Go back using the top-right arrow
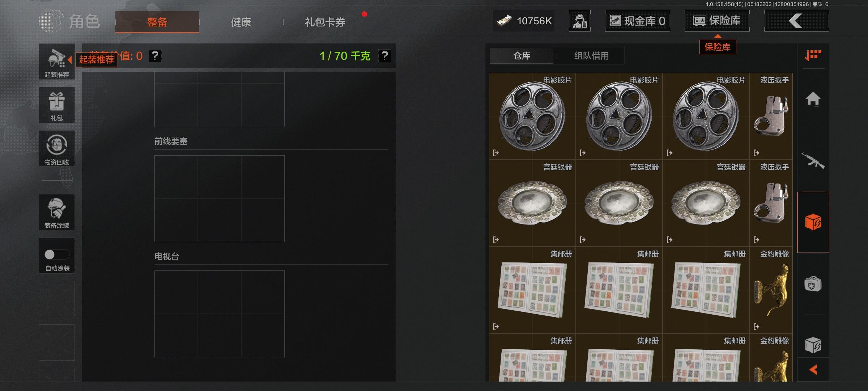The image size is (868, 391). pos(796,21)
